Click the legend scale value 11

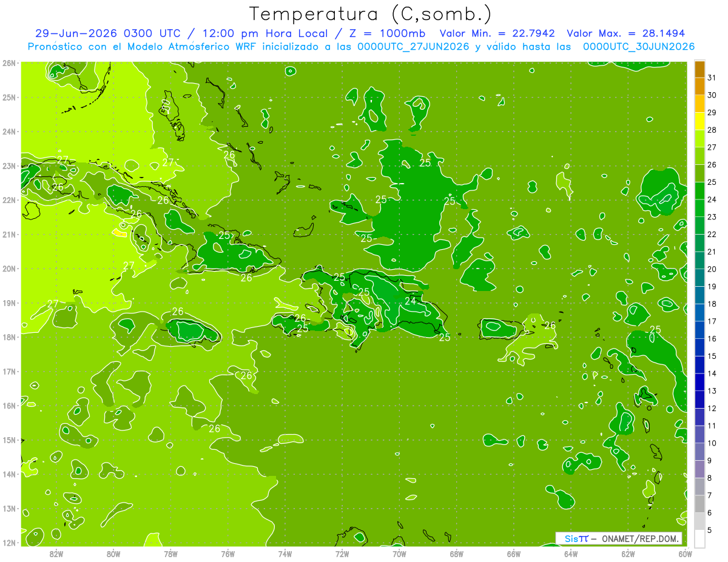(x=712, y=426)
